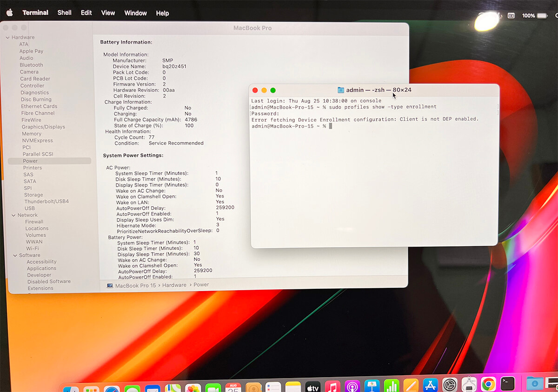Screen dimensions: 558x392
Task: Collapse the Network section in sidebar
Action: [x=13, y=215]
